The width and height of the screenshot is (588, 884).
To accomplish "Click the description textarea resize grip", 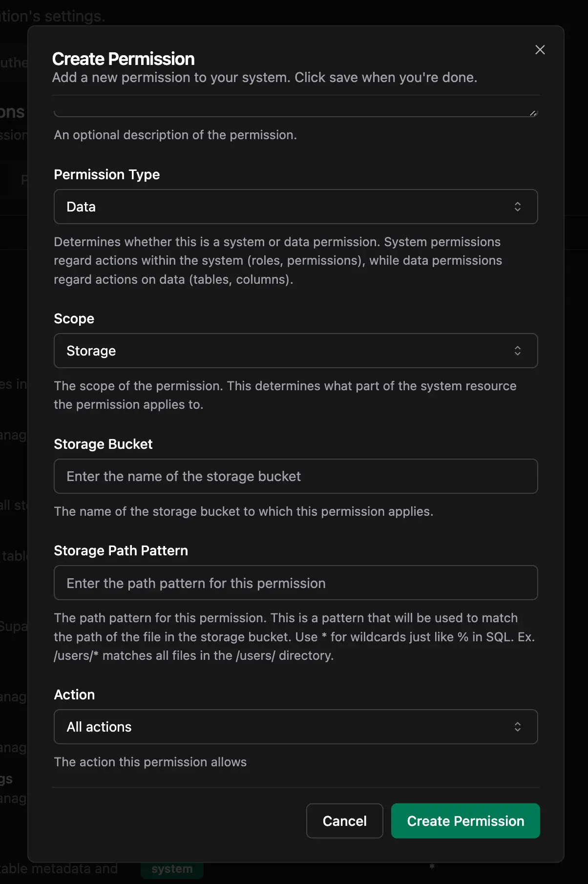I will 533,113.
